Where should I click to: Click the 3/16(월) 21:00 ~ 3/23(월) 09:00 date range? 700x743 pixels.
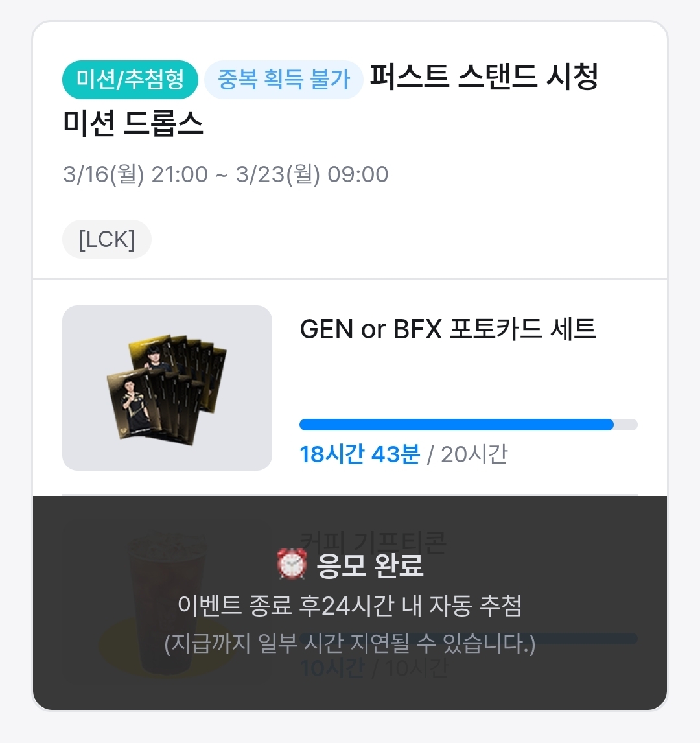pyautogui.click(x=226, y=174)
